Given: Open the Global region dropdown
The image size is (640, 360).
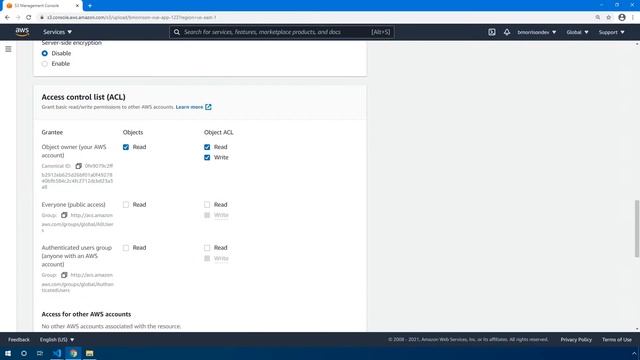Looking at the screenshot, I should coord(577,32).
